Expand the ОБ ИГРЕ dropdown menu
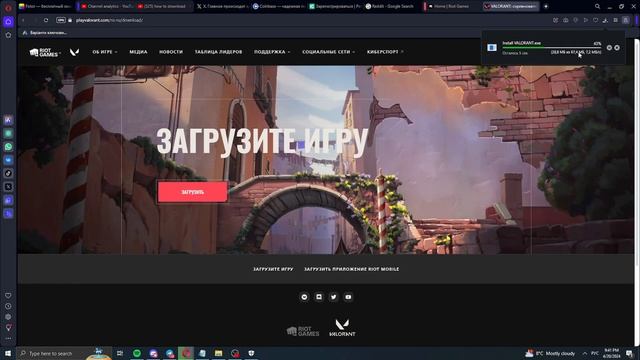640x360 pixels. click(x=105, y=52)
